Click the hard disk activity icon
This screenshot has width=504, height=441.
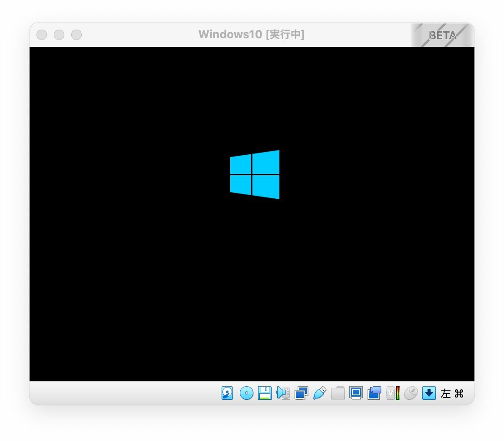pyautogui.click(x=227, y=393)
